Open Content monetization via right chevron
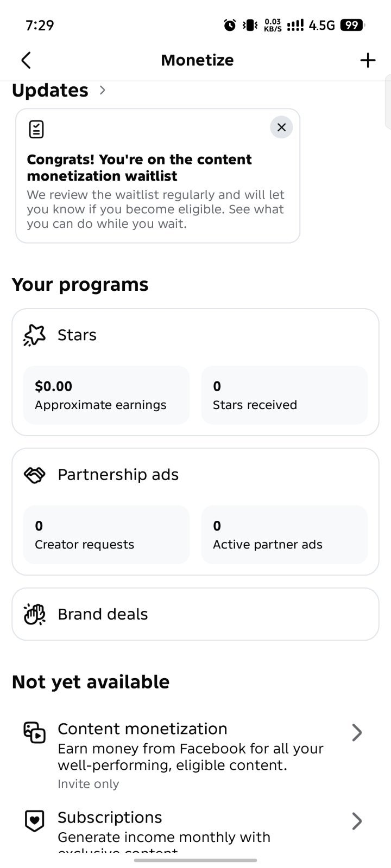The height and width of the screenshot is (868, 391). point(357,732)
